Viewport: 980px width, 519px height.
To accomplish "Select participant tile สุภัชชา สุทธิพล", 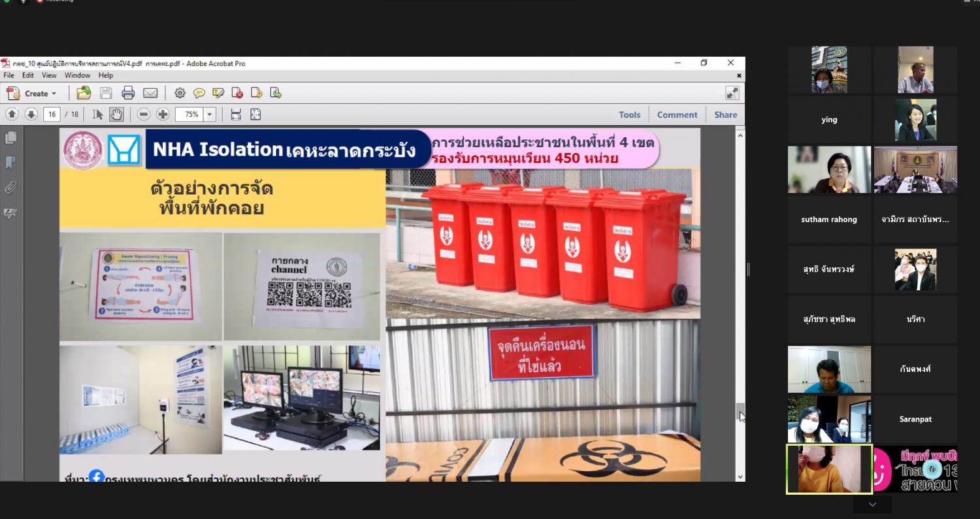I will point(829,319).
